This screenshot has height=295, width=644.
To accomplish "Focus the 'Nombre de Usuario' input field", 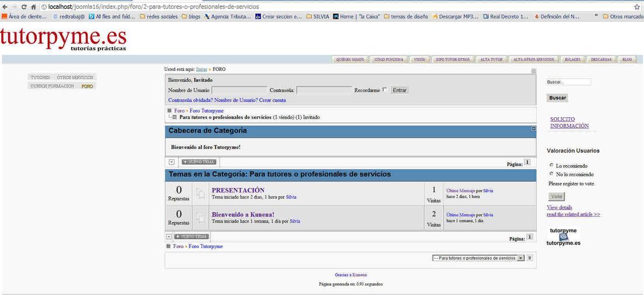I will pyautogui.click(x=239, y=90).
